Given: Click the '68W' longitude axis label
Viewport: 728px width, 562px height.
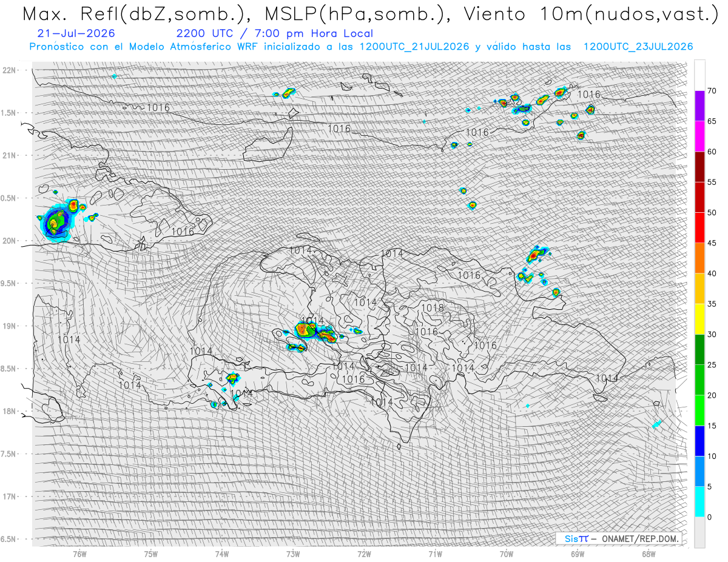Looking at the screenshot, I should 649,554.
